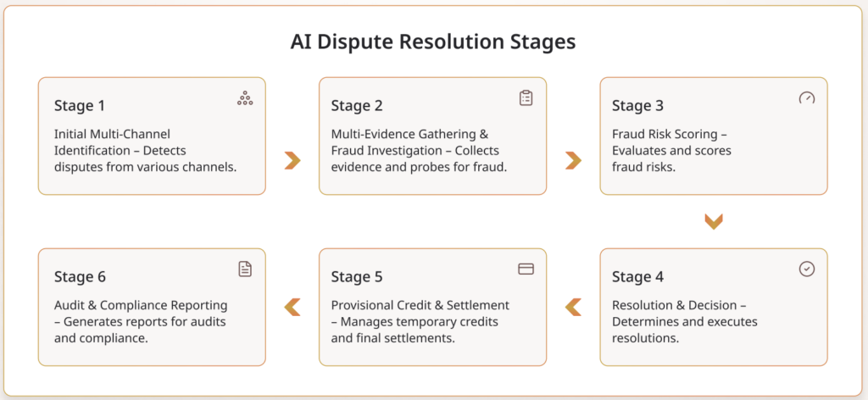Image resolution: width=868 pixels, height=400 pixels.
Task: Select the Stage 2 heading
Action: pyautogui.click(x=357, y=106)
